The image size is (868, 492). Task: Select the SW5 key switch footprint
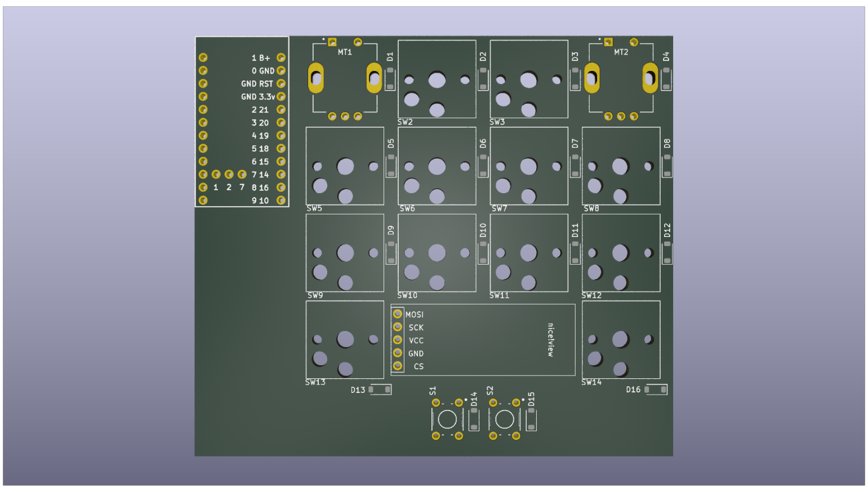[x=345, y=166]
